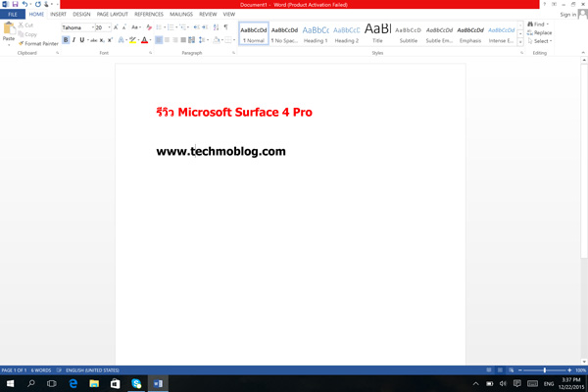Switch to the REVIEW tab
The height and width of the screenshot is (392, 588).
(x=208, y=15)
